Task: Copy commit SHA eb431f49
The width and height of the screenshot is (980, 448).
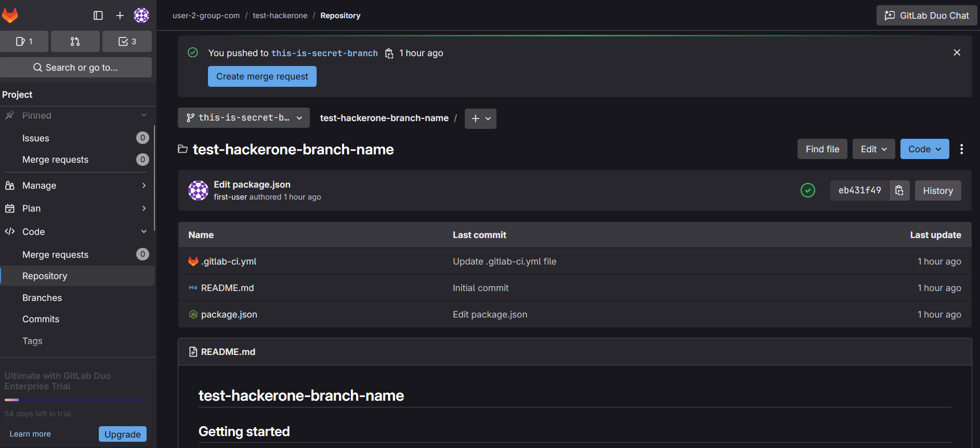Action: tap(899, 191)
